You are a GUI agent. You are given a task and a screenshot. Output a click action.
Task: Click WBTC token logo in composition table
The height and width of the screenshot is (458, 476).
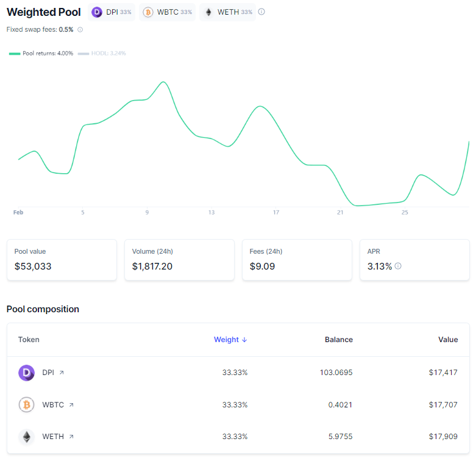tap(26, 404)
